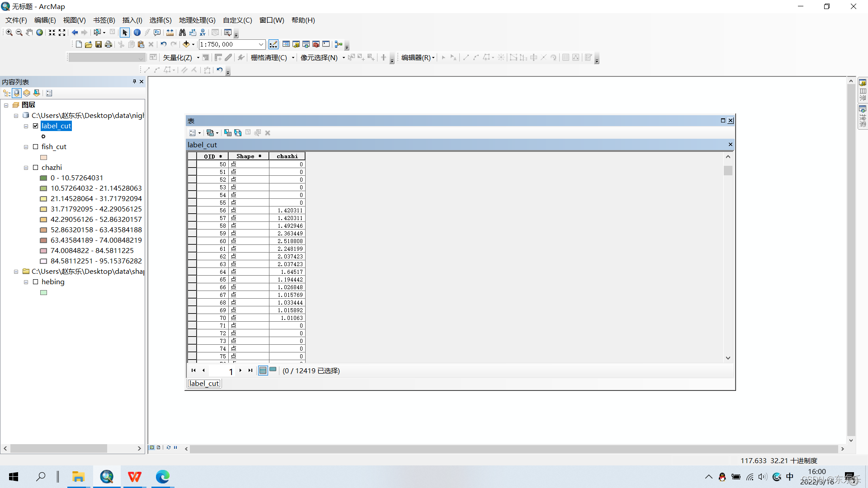This screenshot has height=488, width=868.
Task: Go to last record in table
Action: pyautogui.click(x=250, y=371)
